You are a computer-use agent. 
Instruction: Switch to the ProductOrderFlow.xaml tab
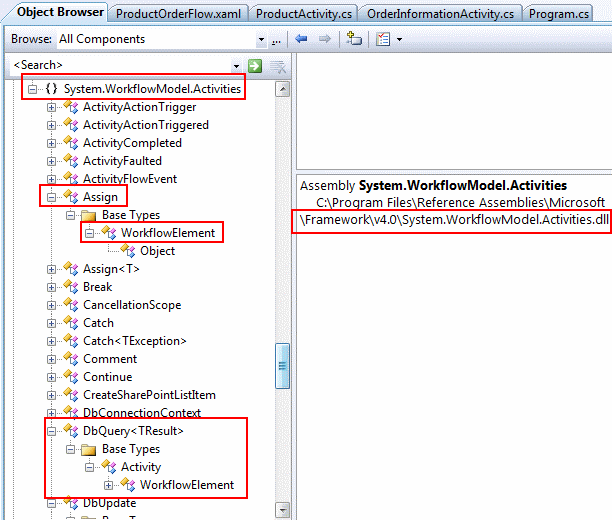(179, 14)
